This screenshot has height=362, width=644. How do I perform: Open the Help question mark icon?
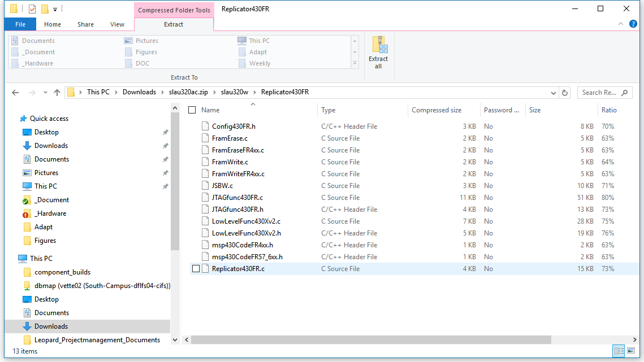633,24
